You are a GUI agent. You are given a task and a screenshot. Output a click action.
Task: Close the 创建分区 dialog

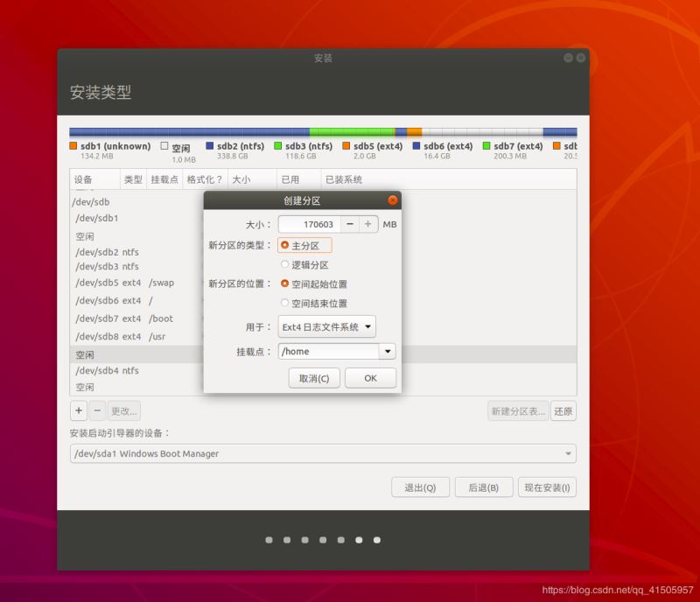click(x=392, y=200)
